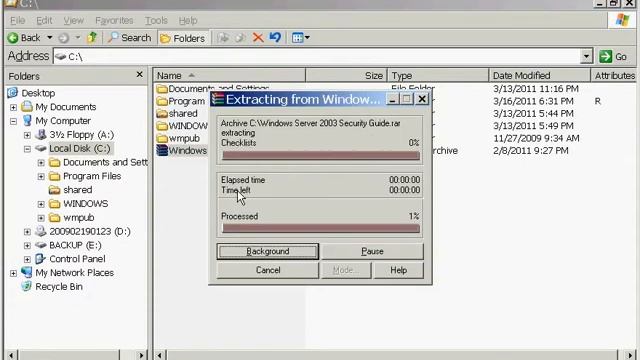Sort by the Type column header
This screenshot has height=360, width=640.
click(438, 76)
